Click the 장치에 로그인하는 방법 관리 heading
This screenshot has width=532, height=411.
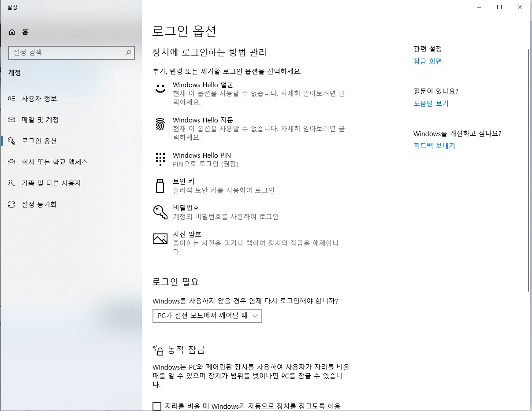click(209, 53)
